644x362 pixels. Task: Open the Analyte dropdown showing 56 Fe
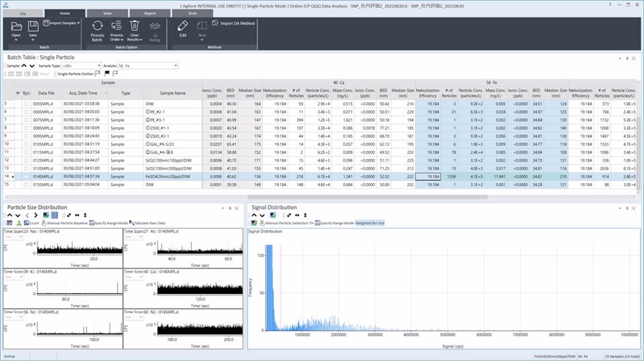click(x=176, y=66)
